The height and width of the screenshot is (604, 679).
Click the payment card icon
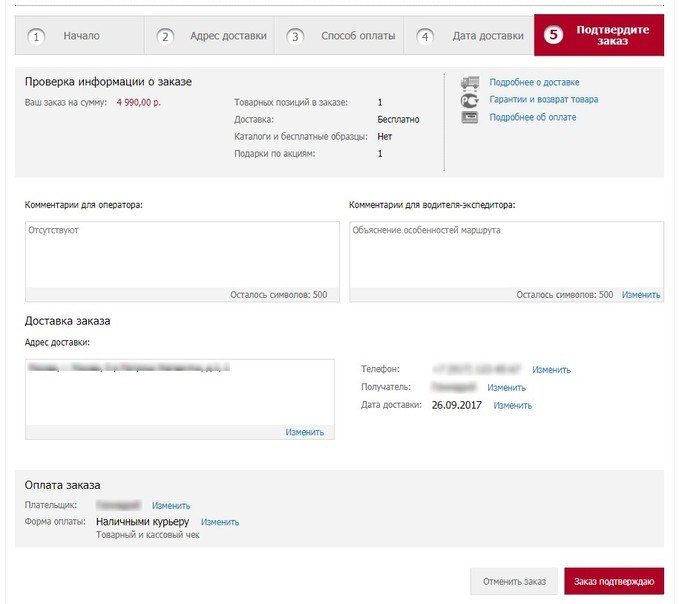coord(470,117)
